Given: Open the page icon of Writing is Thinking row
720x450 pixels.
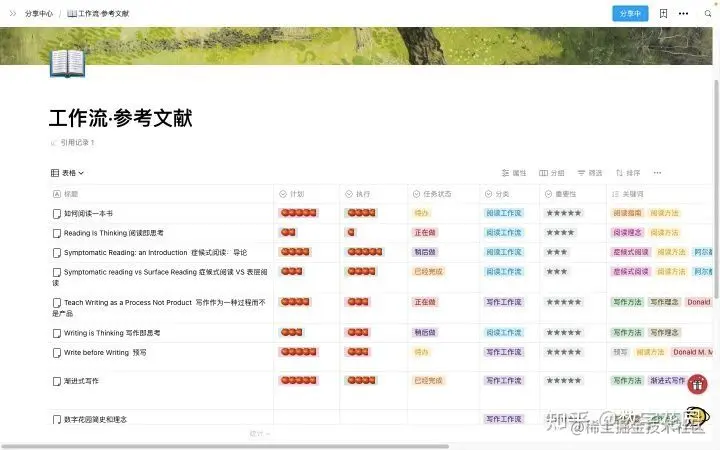Looking at the screenshot, I should click(x=56, y=333).
